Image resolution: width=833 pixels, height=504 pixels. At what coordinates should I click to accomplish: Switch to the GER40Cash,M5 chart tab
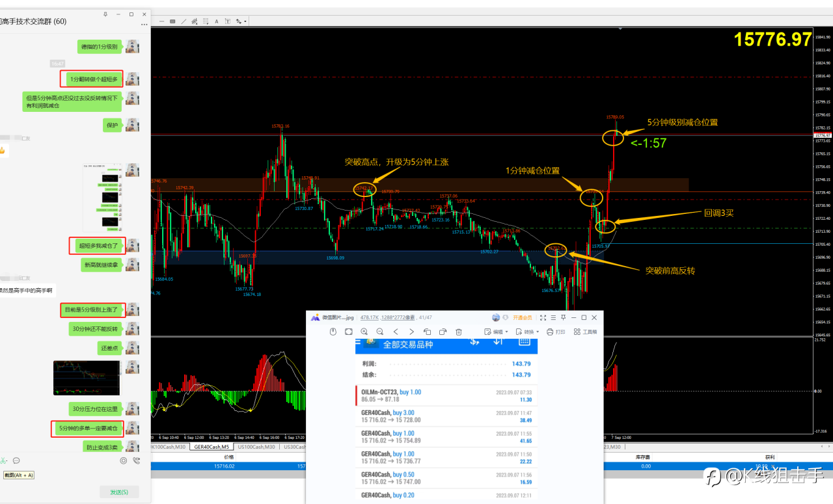[x=212, y=447]
